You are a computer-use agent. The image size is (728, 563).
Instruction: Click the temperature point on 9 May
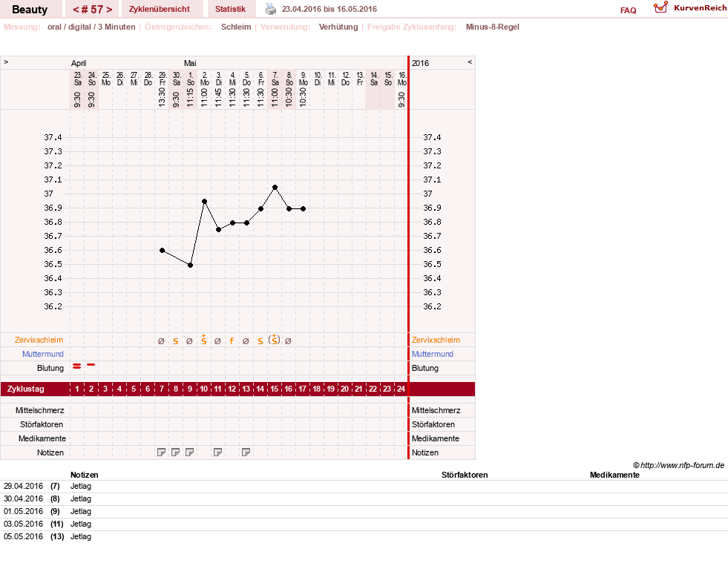tap(304, 209)
